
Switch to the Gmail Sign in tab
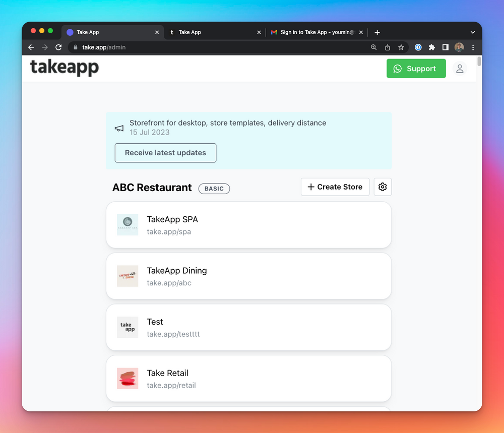click(x=317, y=32)
